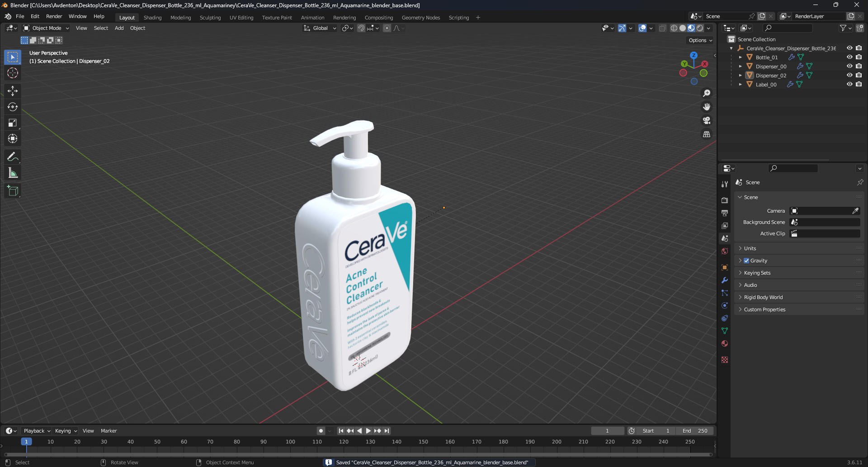Open the Texture properties tab
Viewport: 868px width, 467px height.
point(725,360)
